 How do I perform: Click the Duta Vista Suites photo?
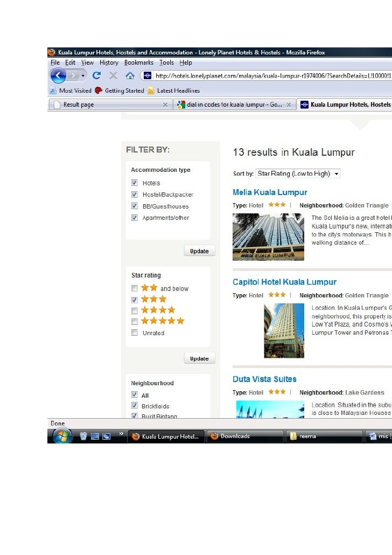(270, 409)
